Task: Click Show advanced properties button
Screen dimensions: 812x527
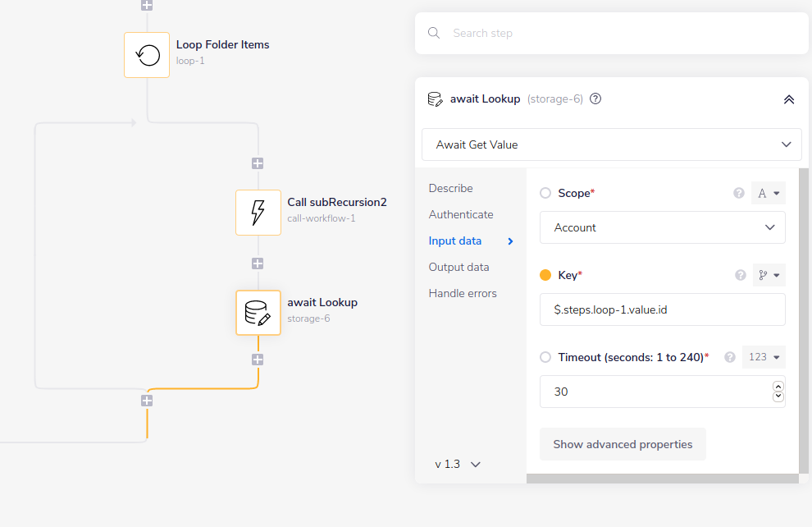Action: (x=623, y=444)
